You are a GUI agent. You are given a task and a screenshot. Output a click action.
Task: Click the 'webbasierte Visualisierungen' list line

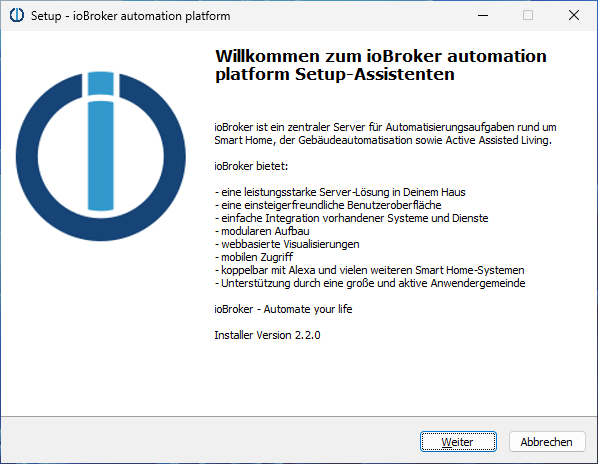tap(287, 244)
